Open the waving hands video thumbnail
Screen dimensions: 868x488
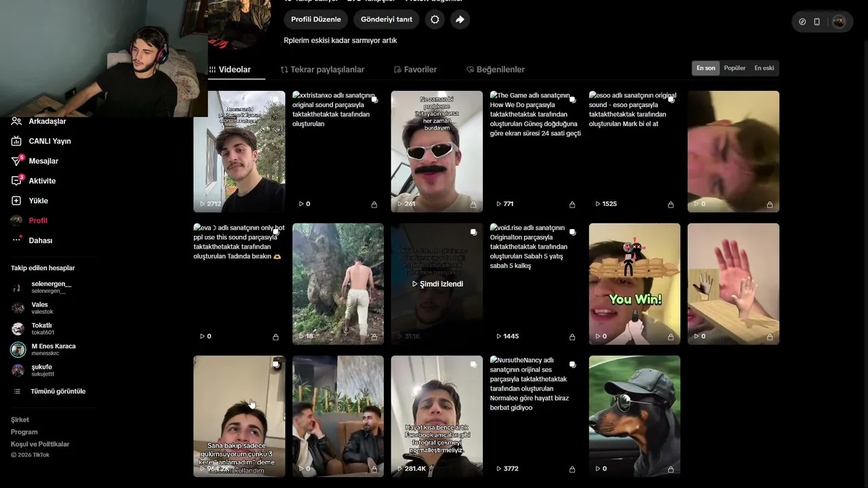point(734,284)
